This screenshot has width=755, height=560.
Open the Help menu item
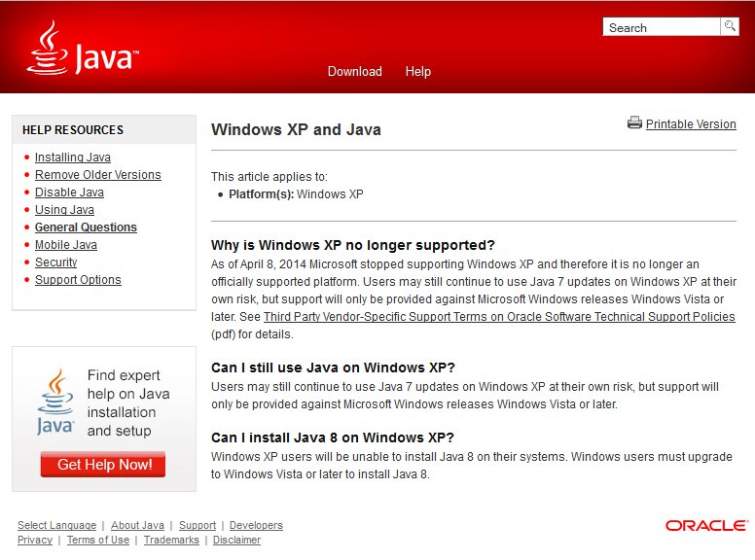coord(418,71)
